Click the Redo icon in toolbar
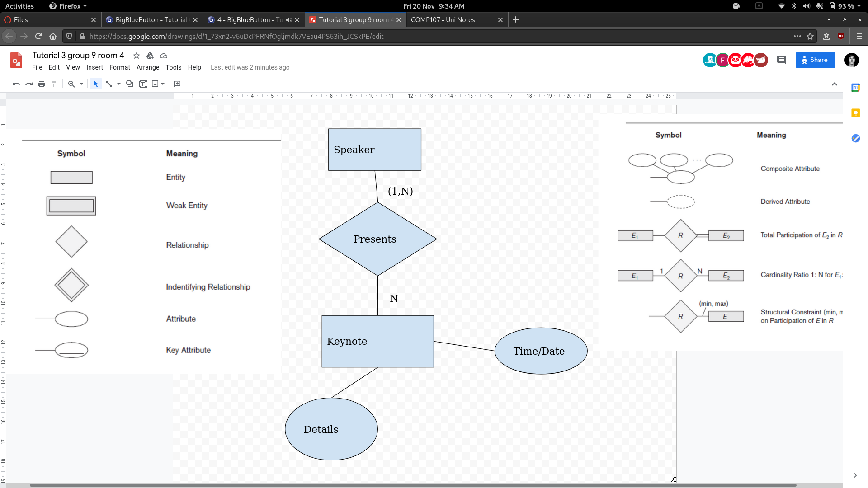868x488 pixels. 29,84
